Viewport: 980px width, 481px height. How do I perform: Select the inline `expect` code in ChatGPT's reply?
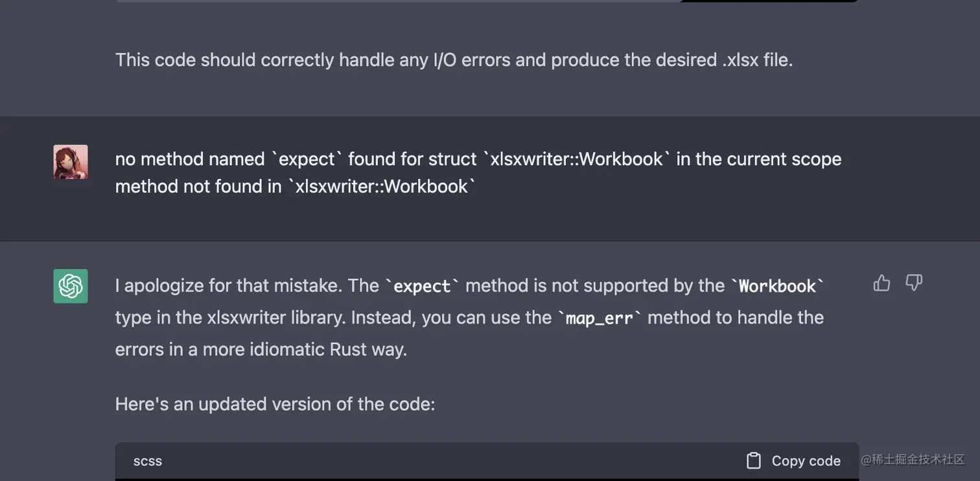[423, 286]
